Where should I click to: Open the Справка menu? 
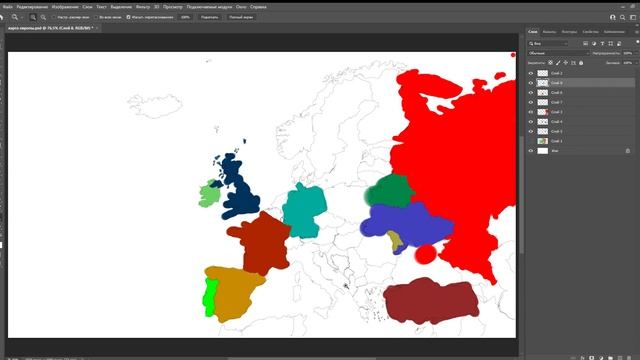(x=258, y=7)
